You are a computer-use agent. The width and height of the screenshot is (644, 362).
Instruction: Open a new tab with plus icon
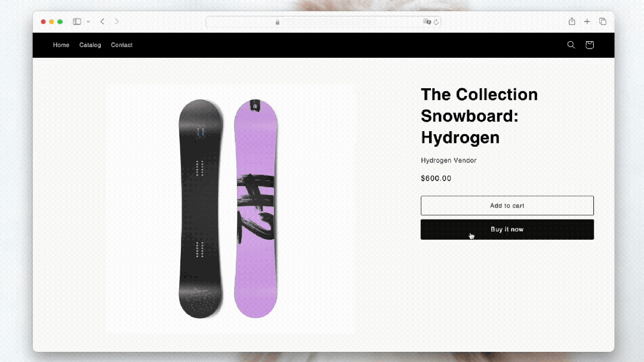(587, 21)
